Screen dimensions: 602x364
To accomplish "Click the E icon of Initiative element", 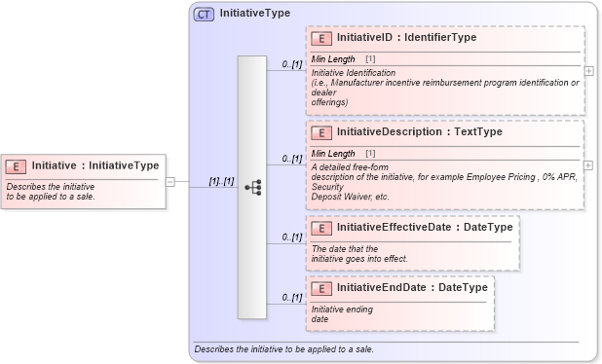I will pyautogui.click(x=16, y=166).
